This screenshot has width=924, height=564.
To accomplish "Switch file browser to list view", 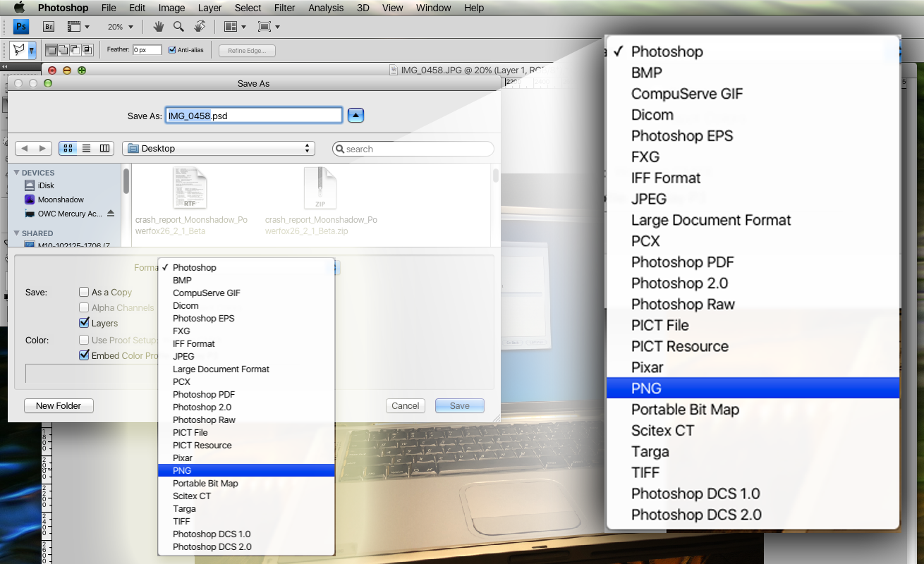I will pyautogui.click(x=87, y=148).
